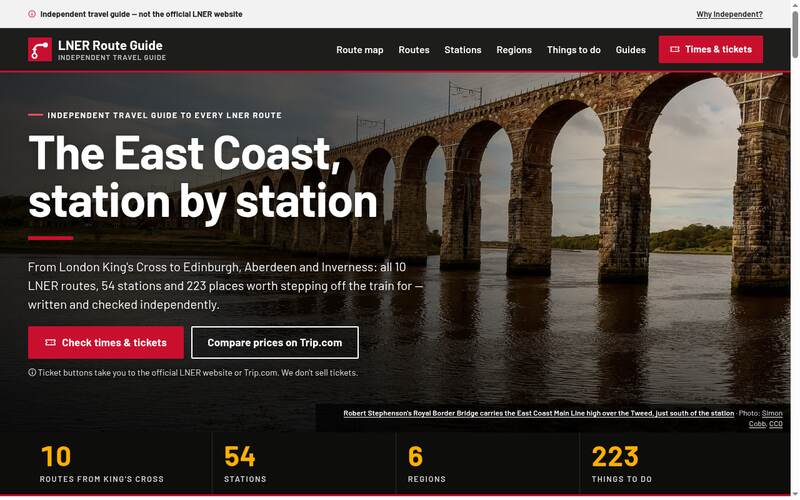The height and width of the screenshot is (500, 800).
Task: Click the info icon in the independent notice bar
Action: click(32, 14)
